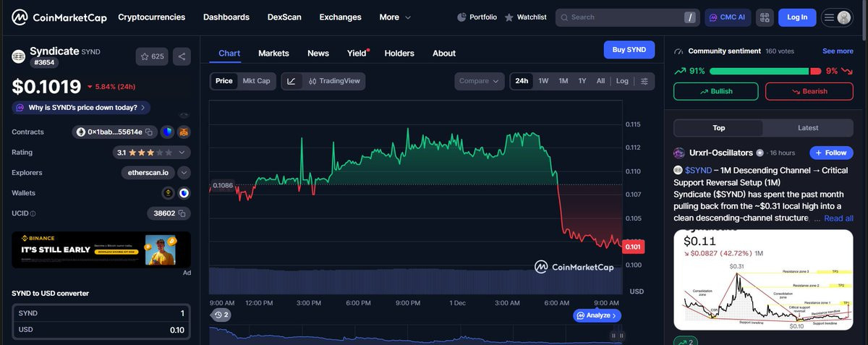
Task: Open the Binance 'It's still early' ad
Action: tap(101, 250)
